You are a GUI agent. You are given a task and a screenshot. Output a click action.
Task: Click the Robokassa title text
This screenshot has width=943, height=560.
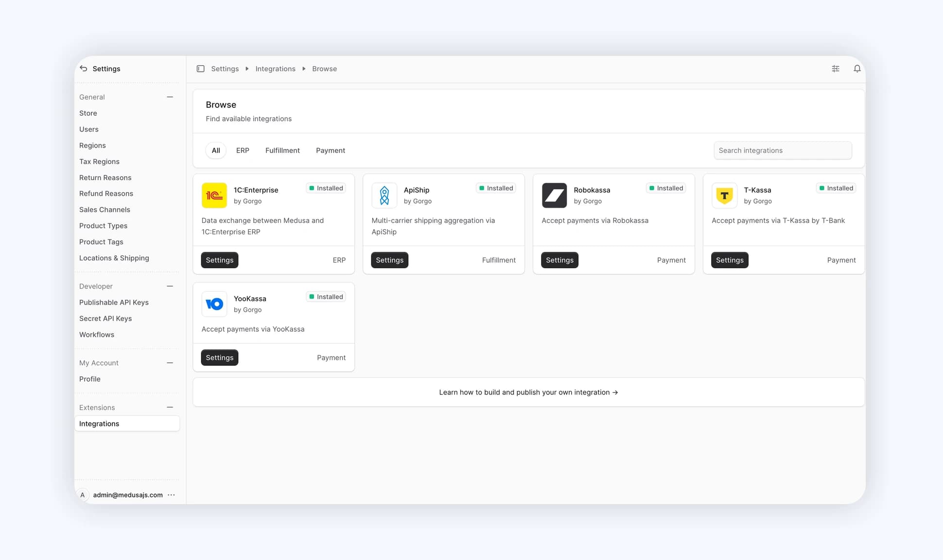(592, 190)
